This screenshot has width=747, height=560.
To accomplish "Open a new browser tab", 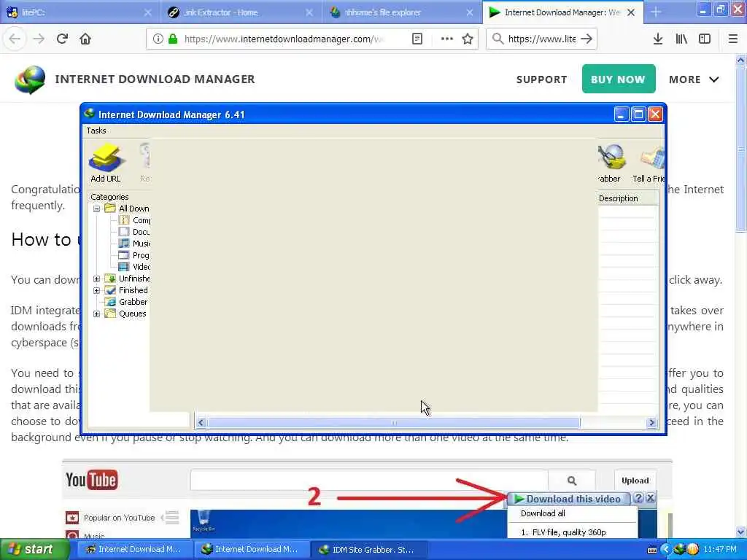I will click(656, 12).
